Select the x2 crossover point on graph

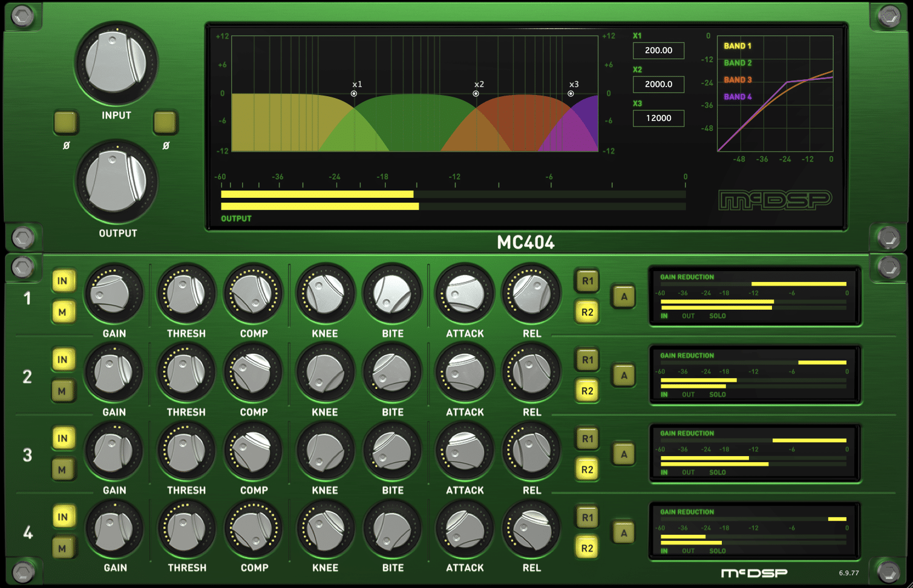click(x=476, y=94)
